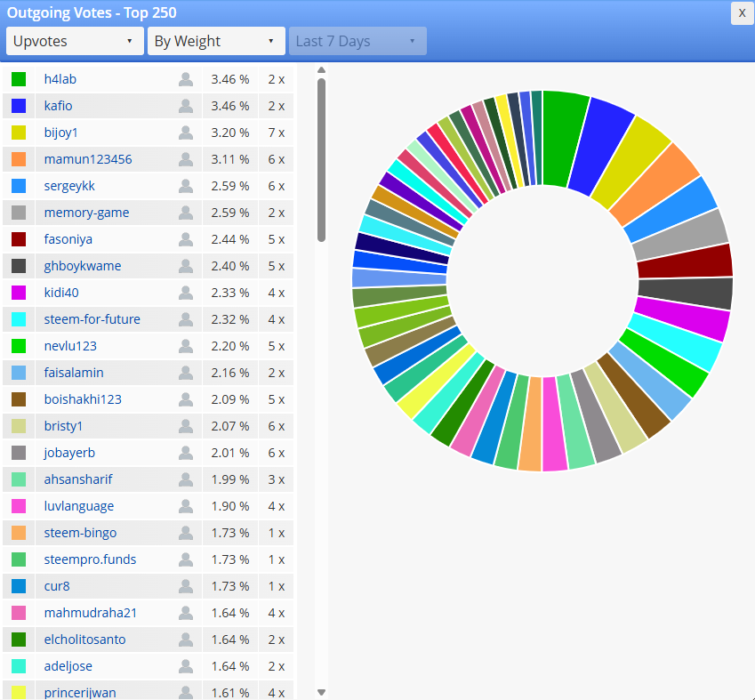Open the fasoniya account link

tap(68, 239)
